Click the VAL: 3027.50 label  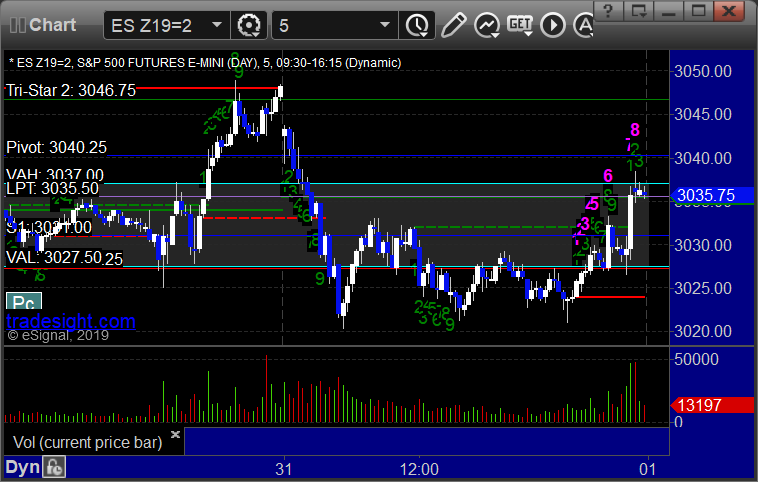[54, 257]
